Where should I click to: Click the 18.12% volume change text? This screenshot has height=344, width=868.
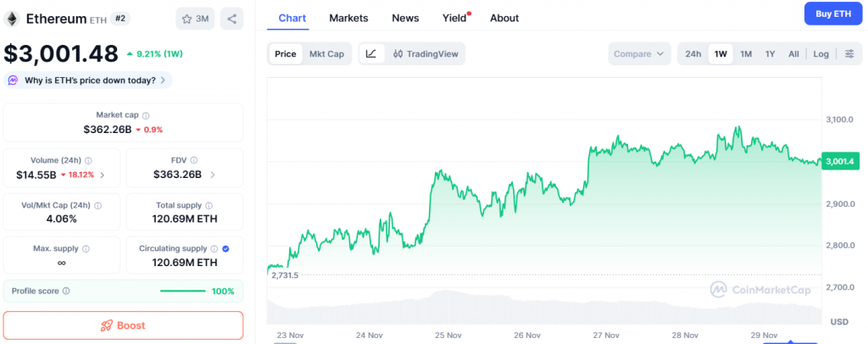81,175
